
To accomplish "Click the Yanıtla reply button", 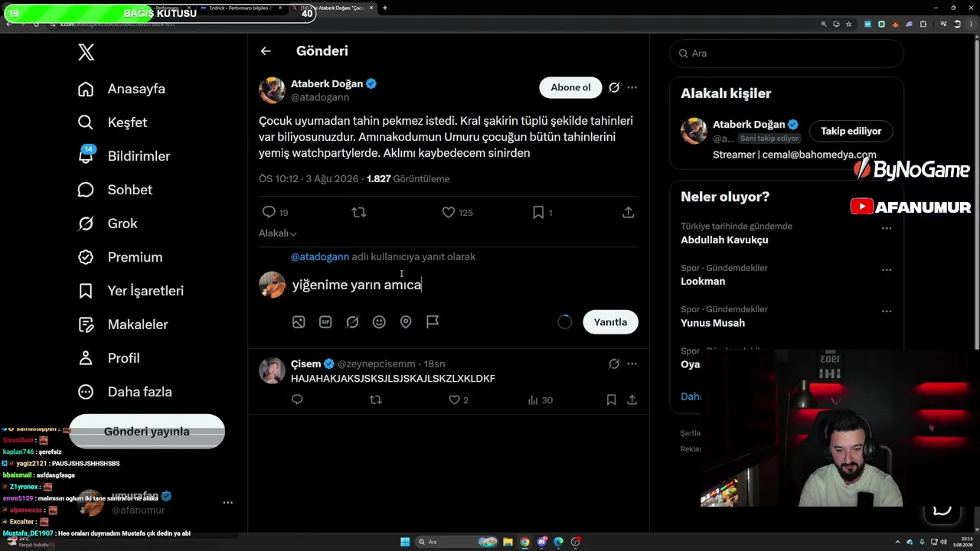I will tap(610, 322).
